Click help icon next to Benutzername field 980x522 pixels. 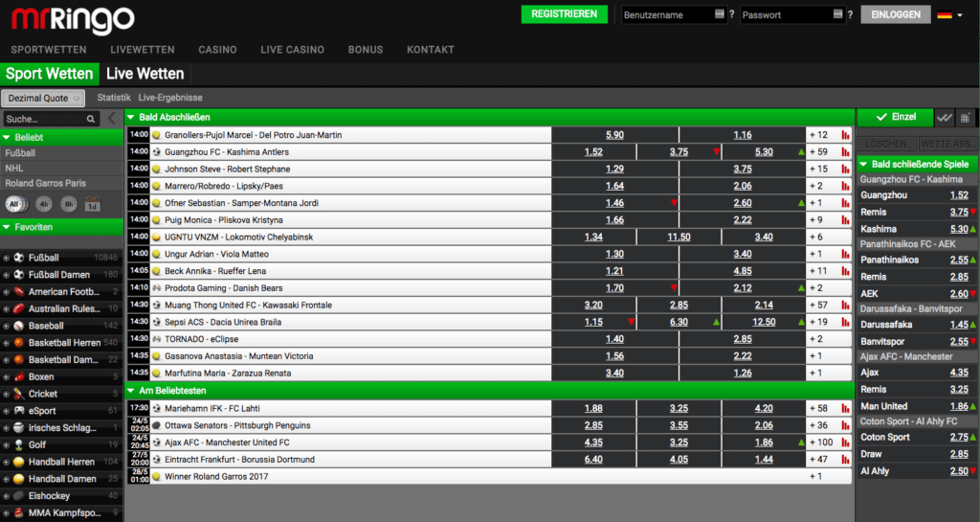732,14
